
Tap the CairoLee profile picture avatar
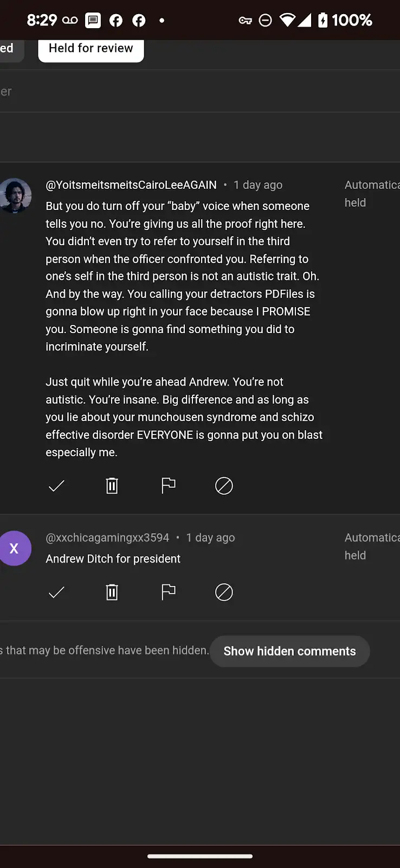click(15, 195)
